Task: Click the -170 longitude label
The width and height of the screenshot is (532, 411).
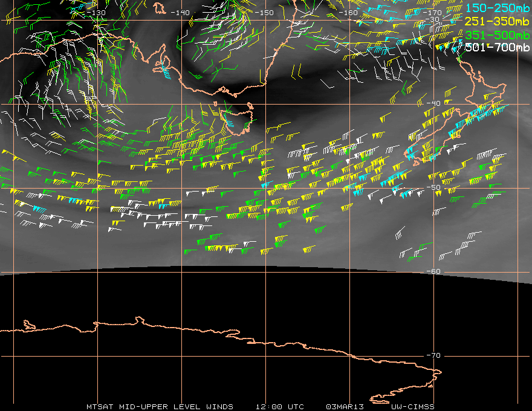Action: [432, 13]
